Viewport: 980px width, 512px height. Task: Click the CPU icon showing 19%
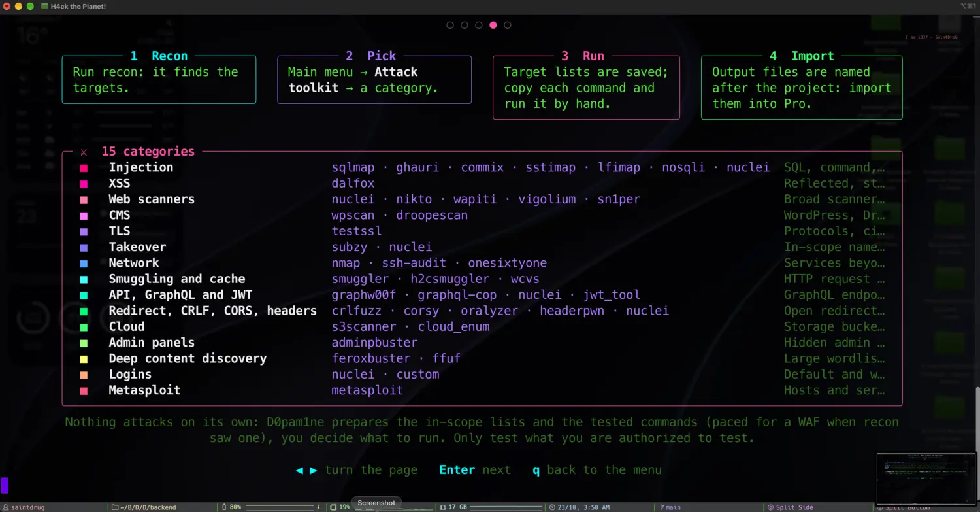pyautogui.click(x=333, y=507)
